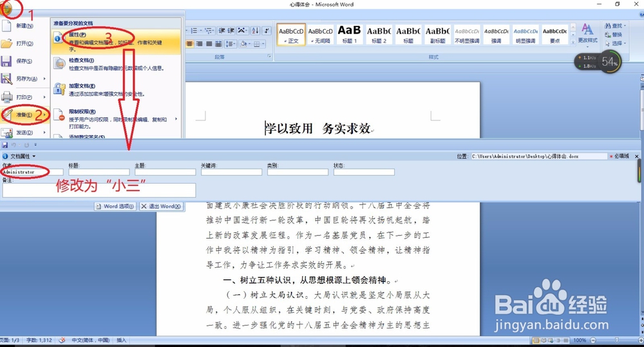Click the Author (作者) input field
This screenshot has width=644, height=347.
(33, 172)
